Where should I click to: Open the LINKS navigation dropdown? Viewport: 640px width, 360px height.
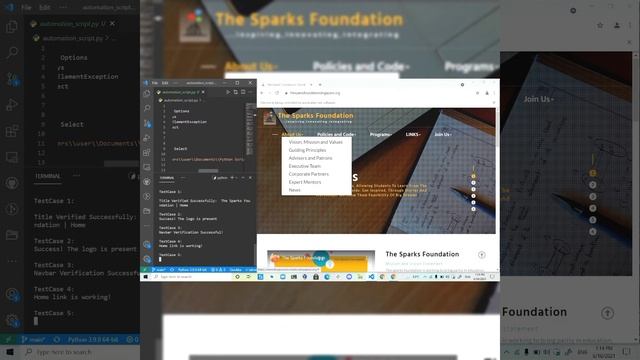pos(413,134)
